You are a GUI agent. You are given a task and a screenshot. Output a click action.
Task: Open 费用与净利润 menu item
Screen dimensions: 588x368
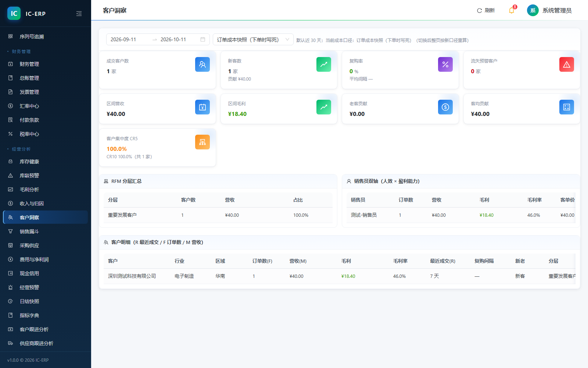tap(46, 259)
